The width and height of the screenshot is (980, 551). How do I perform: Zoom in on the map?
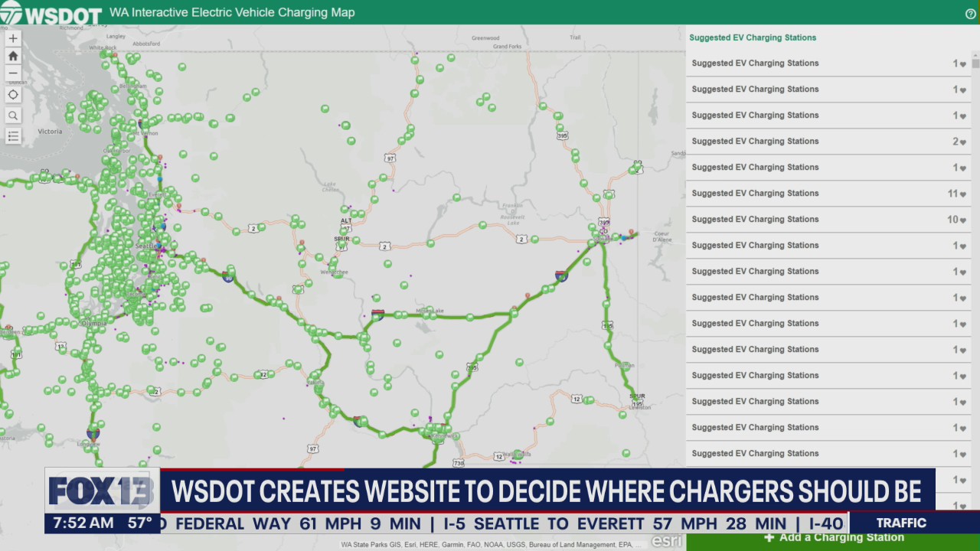[x=13, y=38]
